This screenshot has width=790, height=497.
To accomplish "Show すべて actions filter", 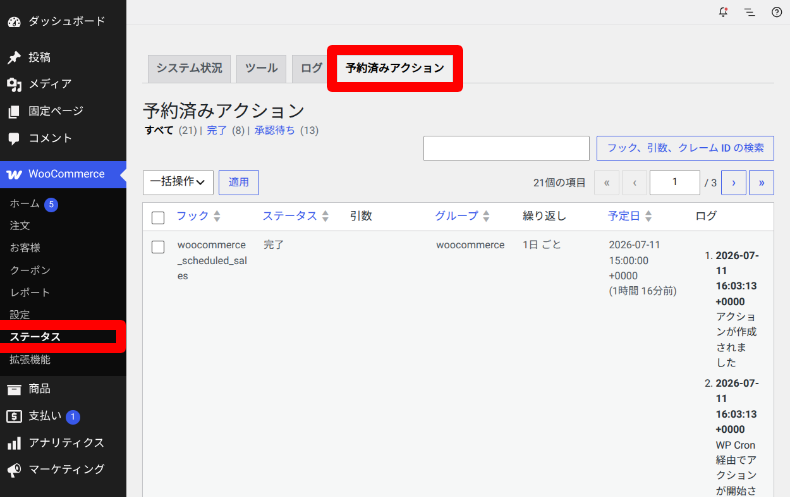I will pos(159,131).
